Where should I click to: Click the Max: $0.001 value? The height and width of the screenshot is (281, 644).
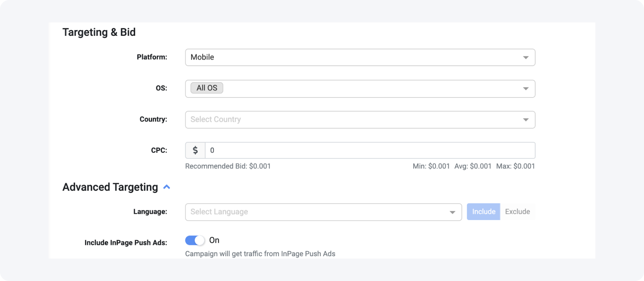516,166
